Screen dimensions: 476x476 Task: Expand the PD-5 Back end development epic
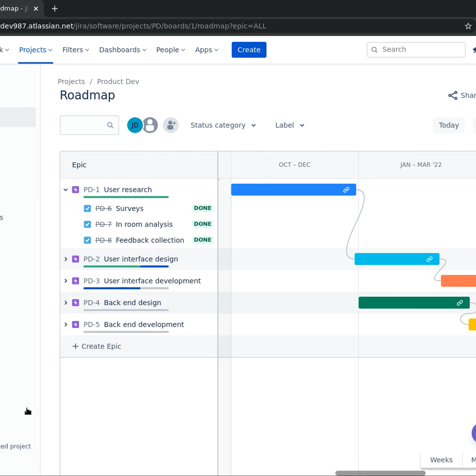click(x=66, y=324)
